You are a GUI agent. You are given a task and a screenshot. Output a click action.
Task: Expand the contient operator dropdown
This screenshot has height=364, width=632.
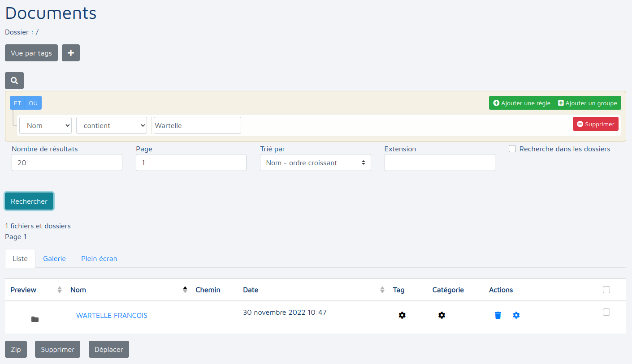(x=112, y=125)
